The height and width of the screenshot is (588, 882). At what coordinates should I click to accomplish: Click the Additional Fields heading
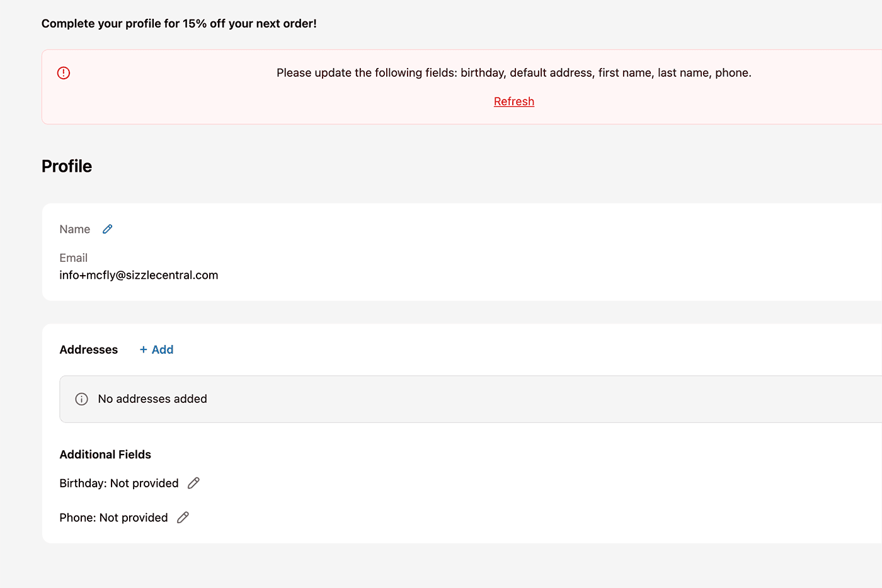tap(105, 455)
